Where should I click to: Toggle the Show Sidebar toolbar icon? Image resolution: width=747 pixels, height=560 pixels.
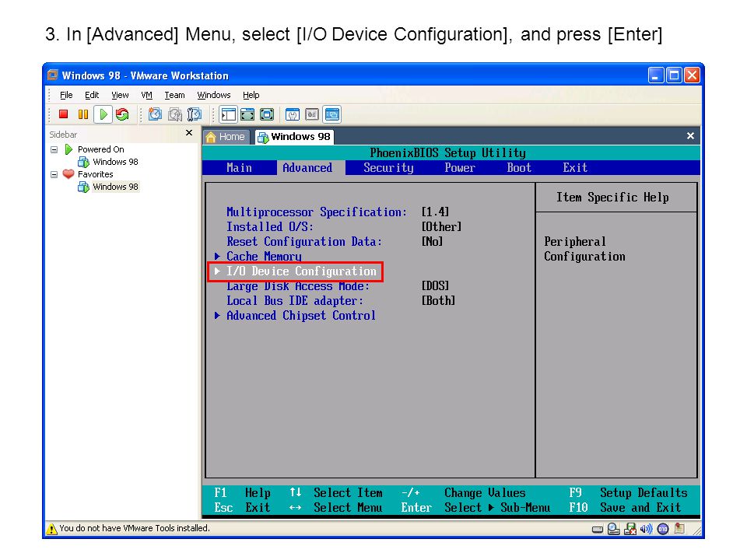pyautogui.click(x=228, y=114)
